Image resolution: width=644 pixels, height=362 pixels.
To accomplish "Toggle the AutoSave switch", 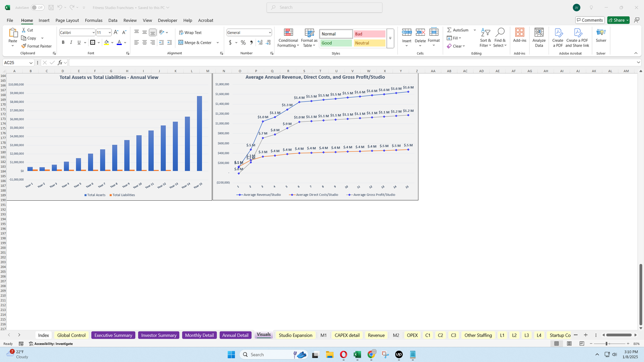I will pos(37,8).
